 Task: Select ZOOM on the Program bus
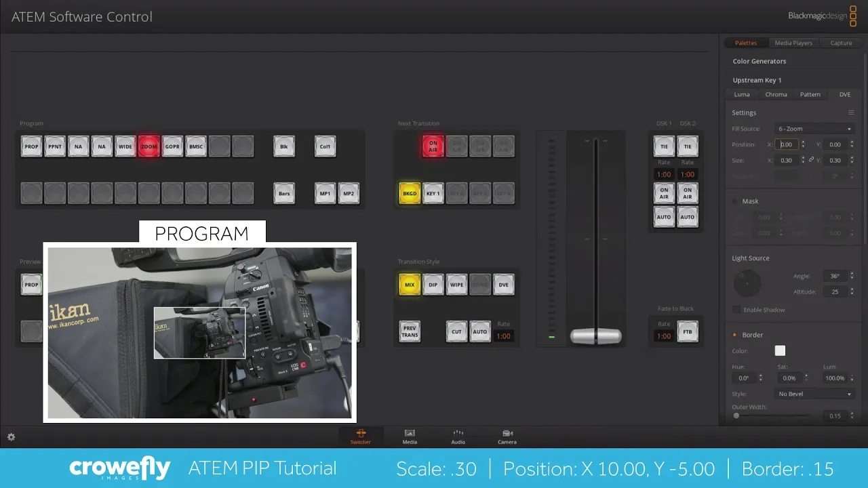click(x=149, y=146)
